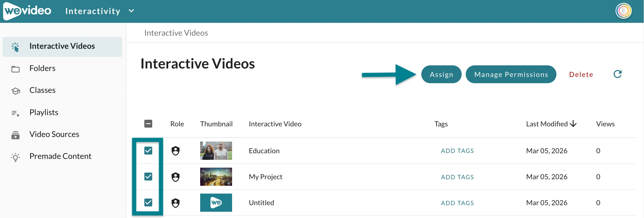This screenshot has width=644, height=218.
Task: Open Video Sources in sidebar
Action: click(54, 134)
